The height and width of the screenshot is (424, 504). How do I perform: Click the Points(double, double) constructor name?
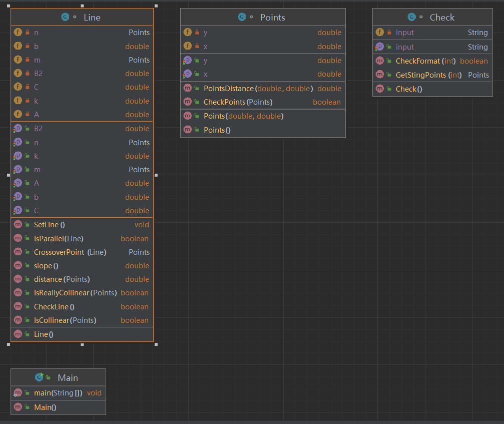point(244,116)
